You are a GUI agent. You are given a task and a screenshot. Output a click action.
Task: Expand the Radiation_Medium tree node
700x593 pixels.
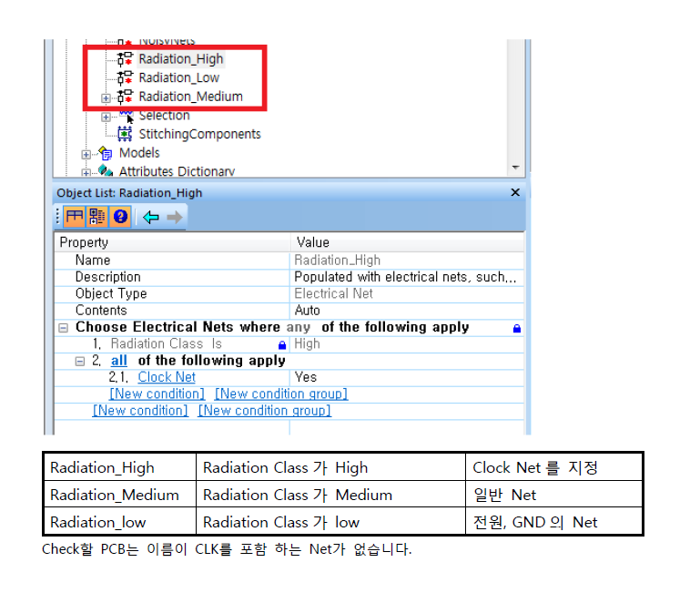click(x=106, y=97)
